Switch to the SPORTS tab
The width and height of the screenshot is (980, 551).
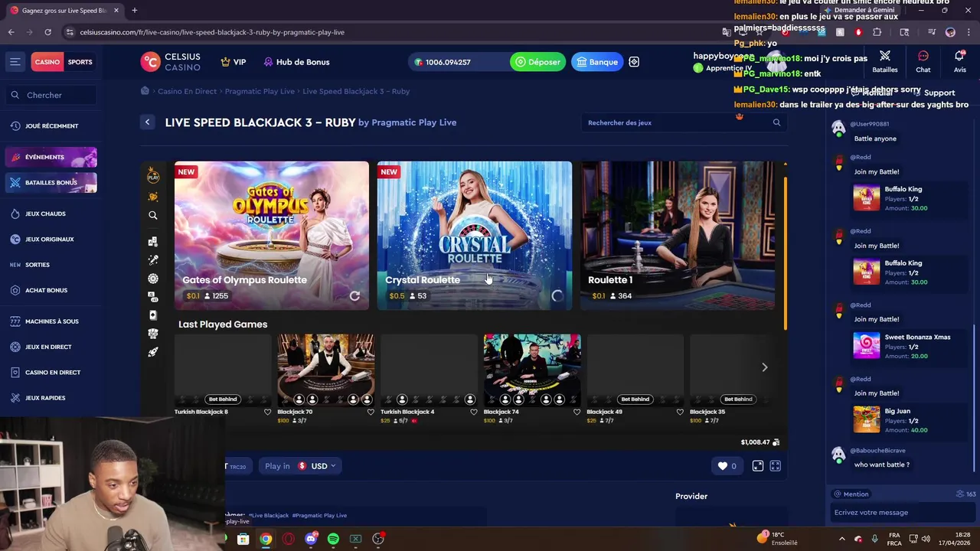point(80,62)
